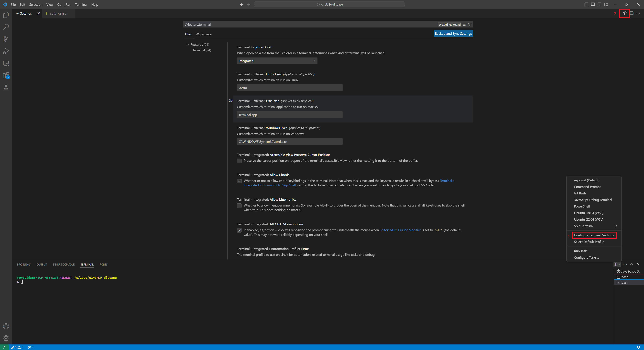
Task: Click the Backup and Sync Settings button
Action: coord(453,33)
